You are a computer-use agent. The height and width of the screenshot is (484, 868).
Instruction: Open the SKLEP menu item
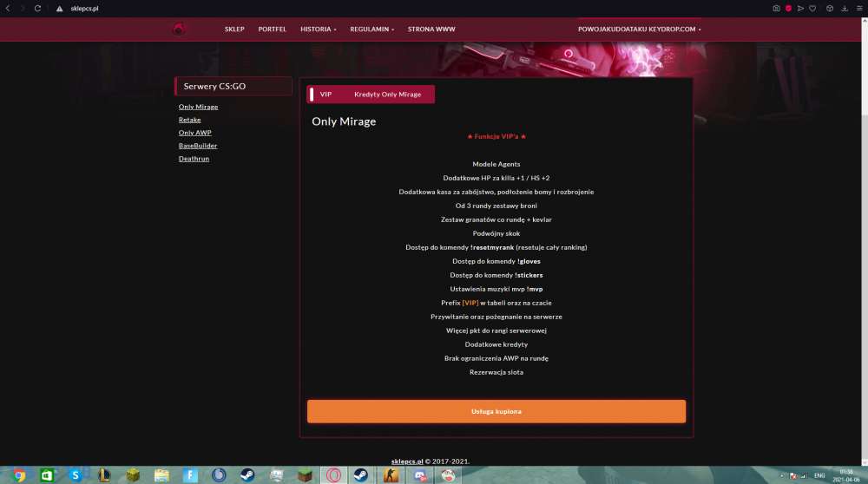[234, 29]
